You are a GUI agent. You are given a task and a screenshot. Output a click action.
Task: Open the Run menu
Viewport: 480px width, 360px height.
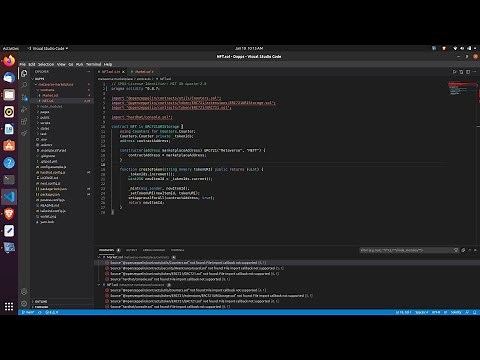click(x=79, y=64)
